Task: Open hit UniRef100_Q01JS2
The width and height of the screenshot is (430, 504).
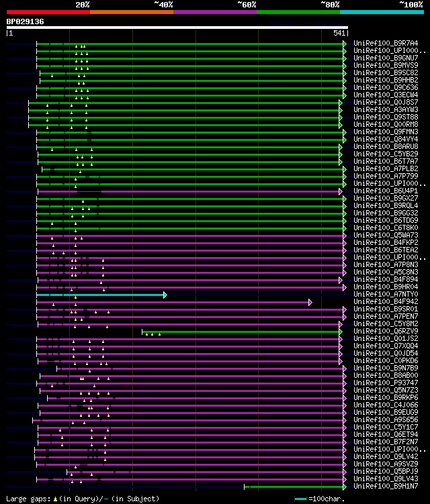Action: pos(386,339)
